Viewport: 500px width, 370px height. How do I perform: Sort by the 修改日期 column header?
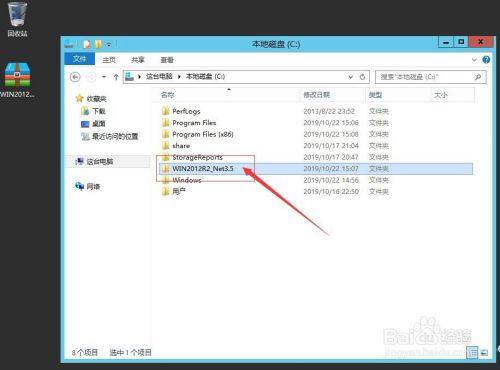pyautogui.click(x=316, y=95)
